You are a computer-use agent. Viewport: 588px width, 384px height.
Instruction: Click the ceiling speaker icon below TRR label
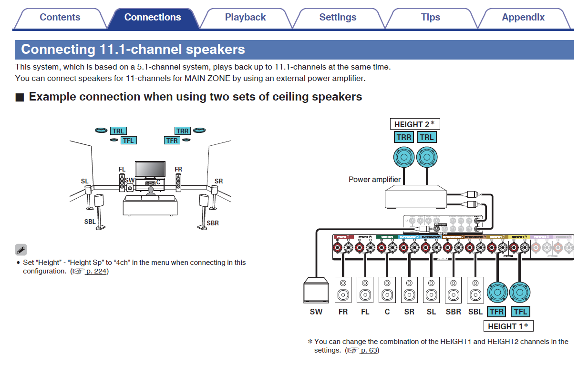[404, 158]
